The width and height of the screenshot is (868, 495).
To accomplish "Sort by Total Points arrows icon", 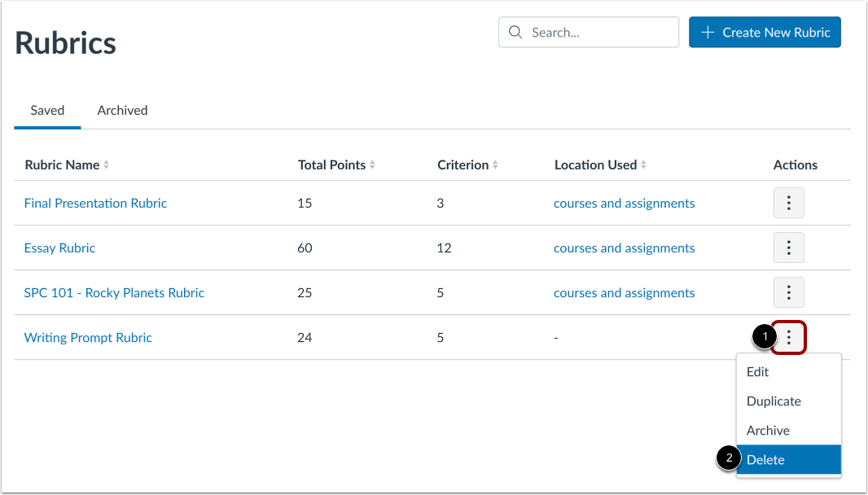I will point(372,165).
